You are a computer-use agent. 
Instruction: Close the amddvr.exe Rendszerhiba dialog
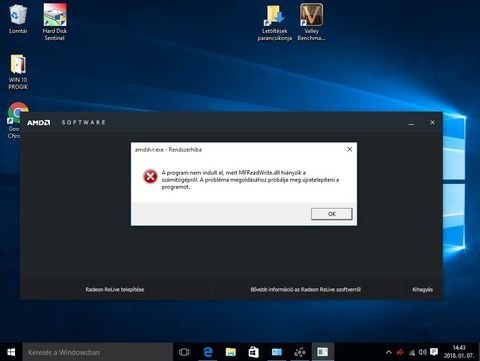349,149
